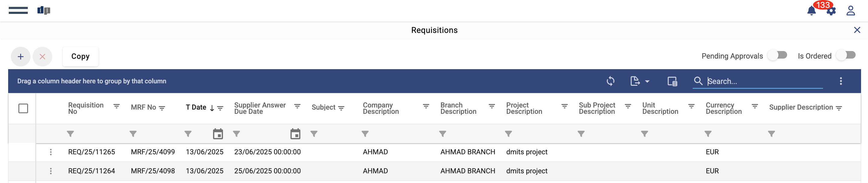Screen dimensions: 868x183
Task: Open Supplier Answer Due Date calendar picker
Action: (295, 134)
